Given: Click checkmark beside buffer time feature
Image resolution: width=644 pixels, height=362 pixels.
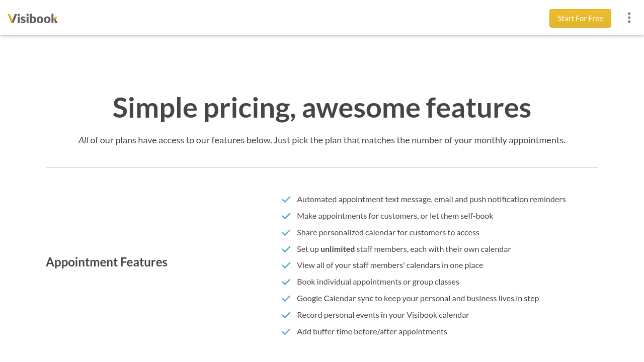Looking at the screenshot, I should tap(286, 332).
